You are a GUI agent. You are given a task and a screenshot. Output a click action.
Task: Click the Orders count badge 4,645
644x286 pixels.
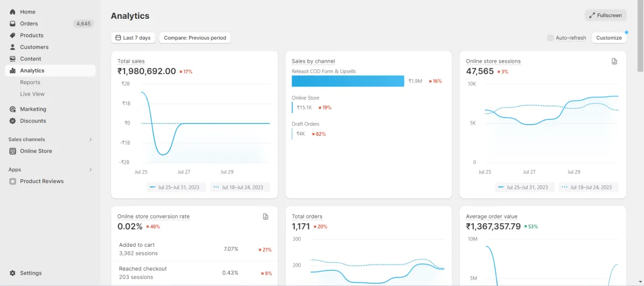click(83, 24)
